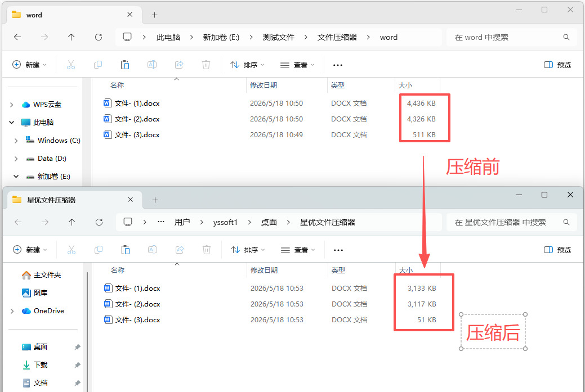
Task: Open 下载 quick access folder
Action: [35, 365]
